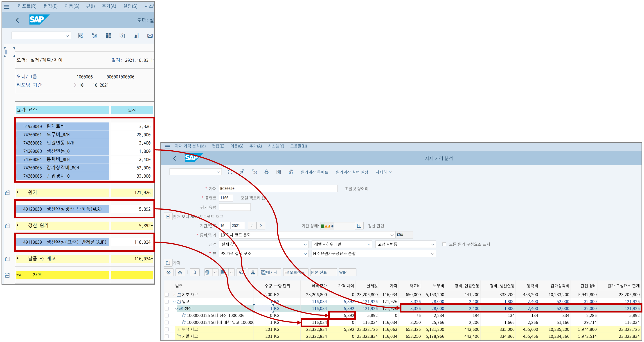This screenshot has width=644, height=342.
Task: Open the 뷰(I) menu in report window
Action: coord(90,6)
